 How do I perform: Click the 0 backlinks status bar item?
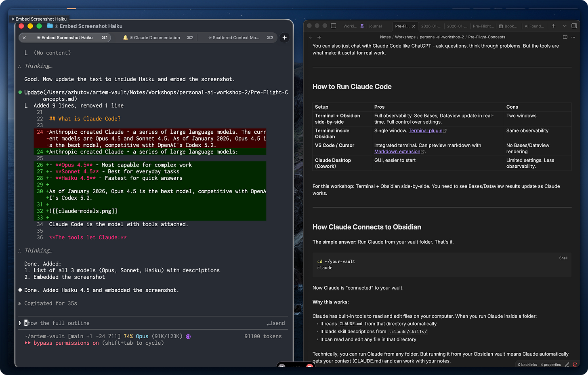pos(527,364)
